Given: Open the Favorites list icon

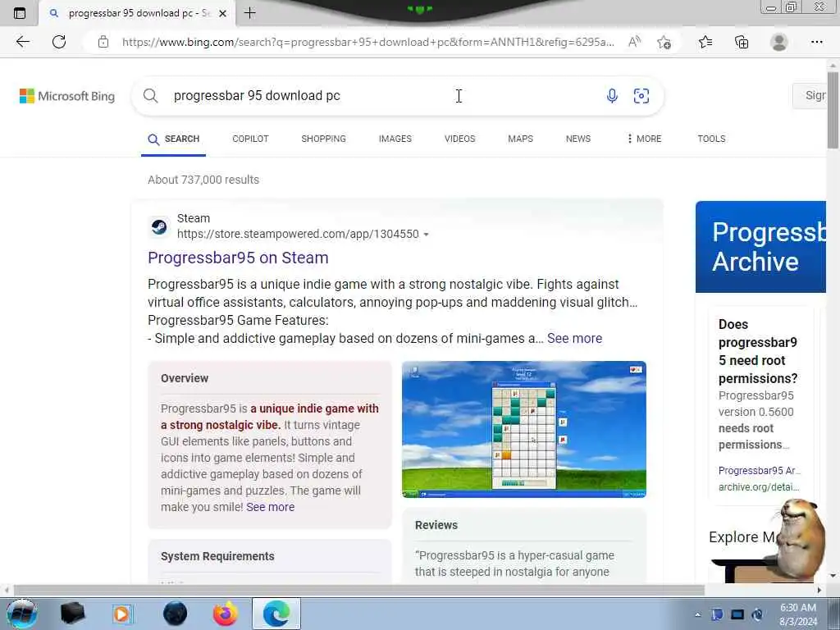Looking at the screenshot, I should (705, 42).
